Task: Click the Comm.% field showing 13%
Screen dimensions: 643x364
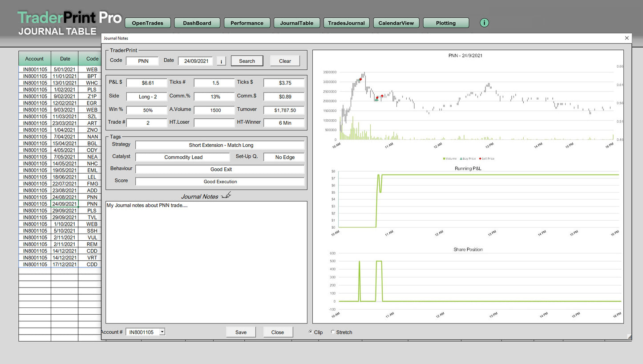Action: coord(214,96)
